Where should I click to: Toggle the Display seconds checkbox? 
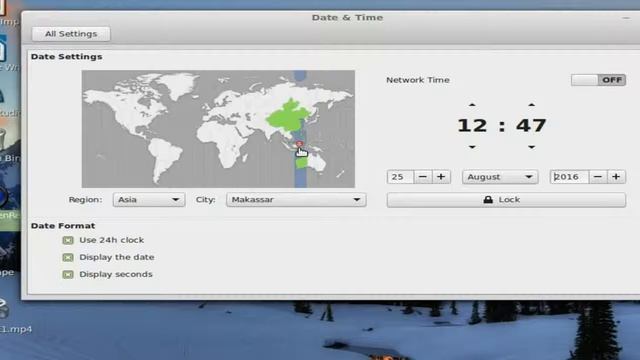pos(68,274)
